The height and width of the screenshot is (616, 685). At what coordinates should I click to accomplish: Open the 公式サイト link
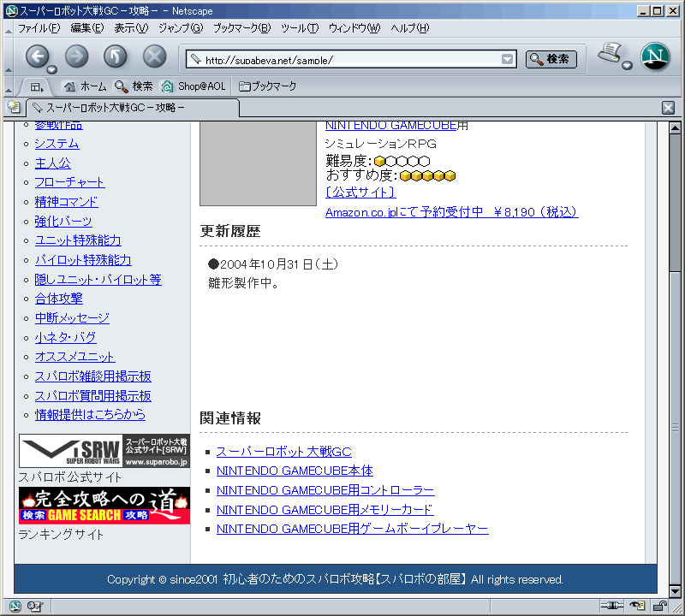360,192
